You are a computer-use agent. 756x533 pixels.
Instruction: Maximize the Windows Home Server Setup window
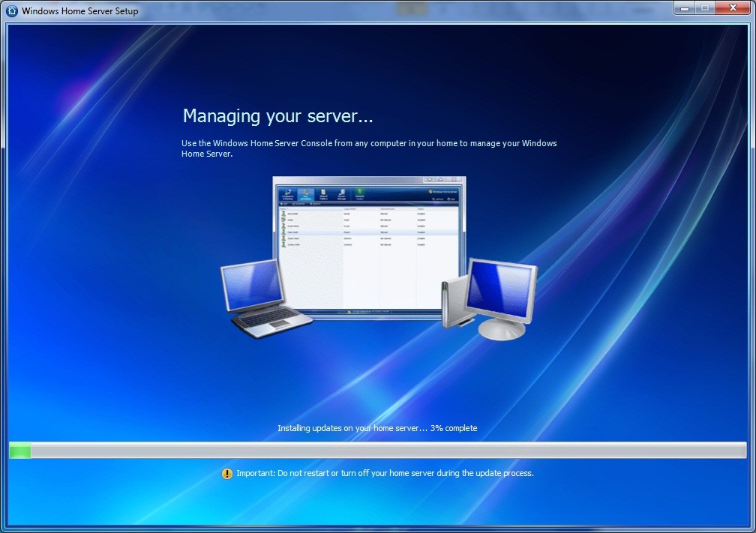click(x=705, y=7)
